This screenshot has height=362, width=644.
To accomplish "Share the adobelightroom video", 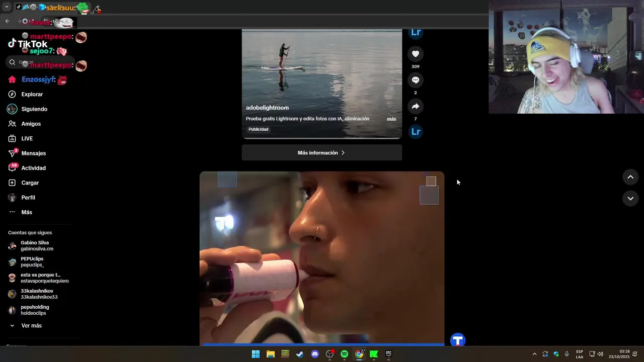I will 415,106.
